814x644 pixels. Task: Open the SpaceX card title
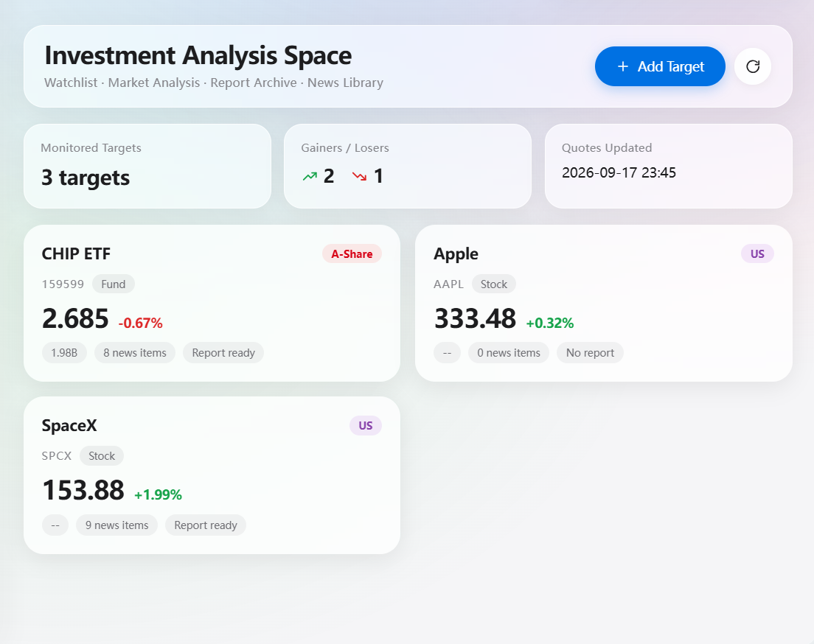69,426
